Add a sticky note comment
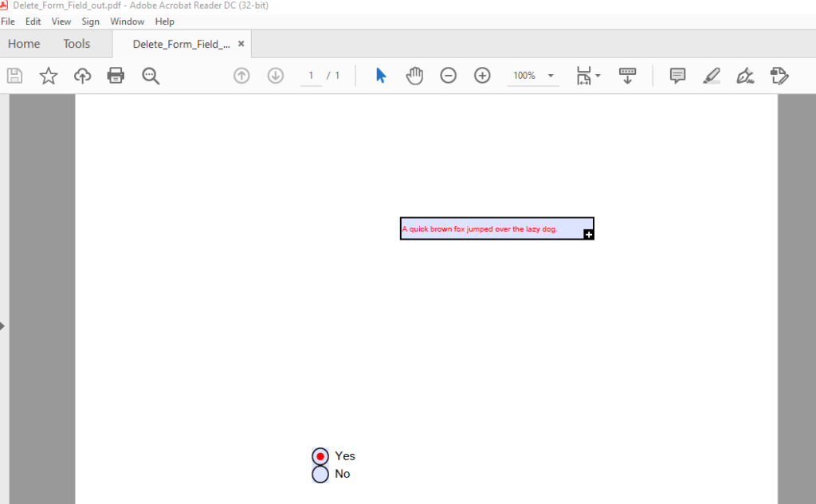 677,76
